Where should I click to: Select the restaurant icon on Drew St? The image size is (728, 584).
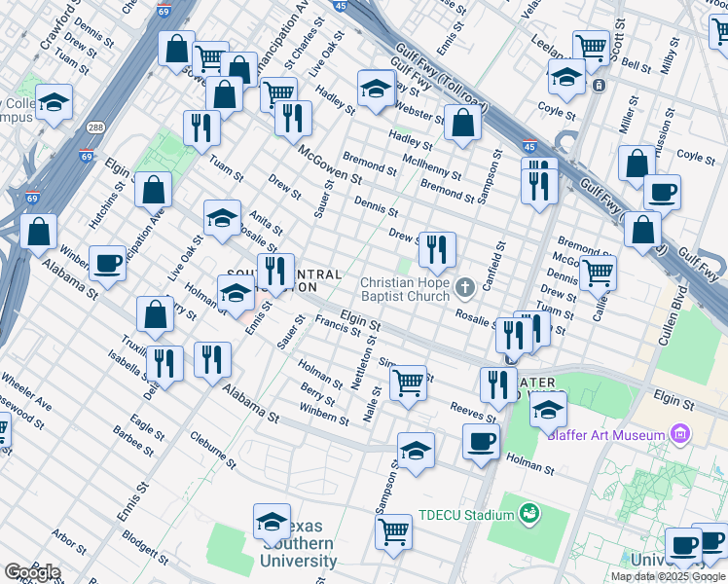[x=437, y=249]
